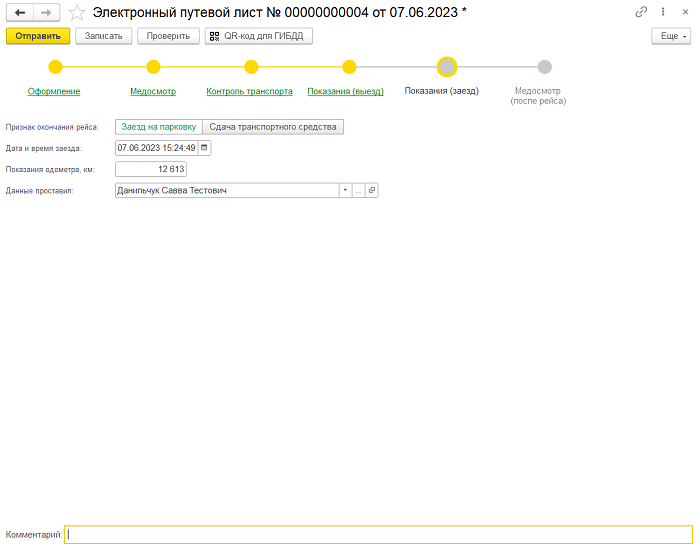Go to the 'Оформление' step
This screenshot has height=550, width=700.
point(55,91)
